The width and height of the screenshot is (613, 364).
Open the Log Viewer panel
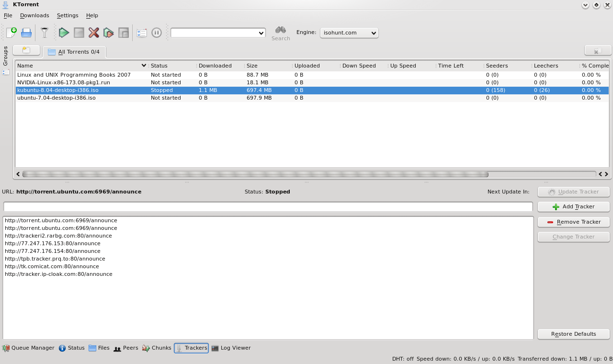point(231,348)
